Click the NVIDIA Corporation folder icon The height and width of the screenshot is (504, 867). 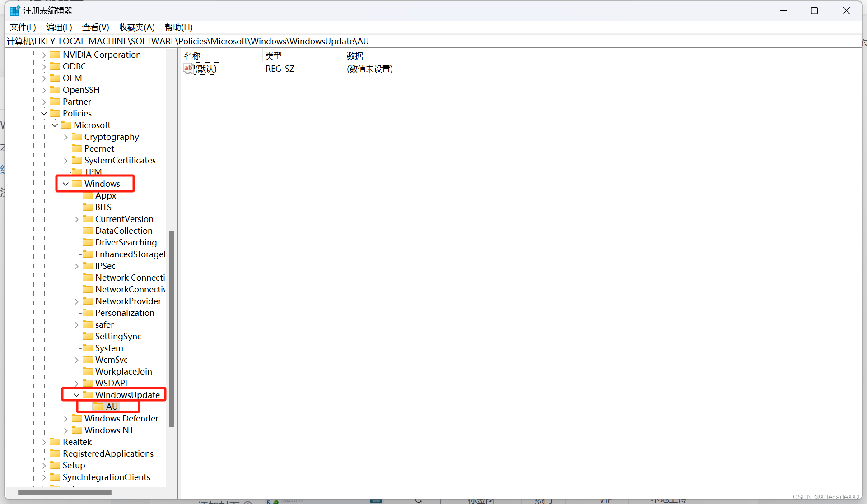[55, 55]
